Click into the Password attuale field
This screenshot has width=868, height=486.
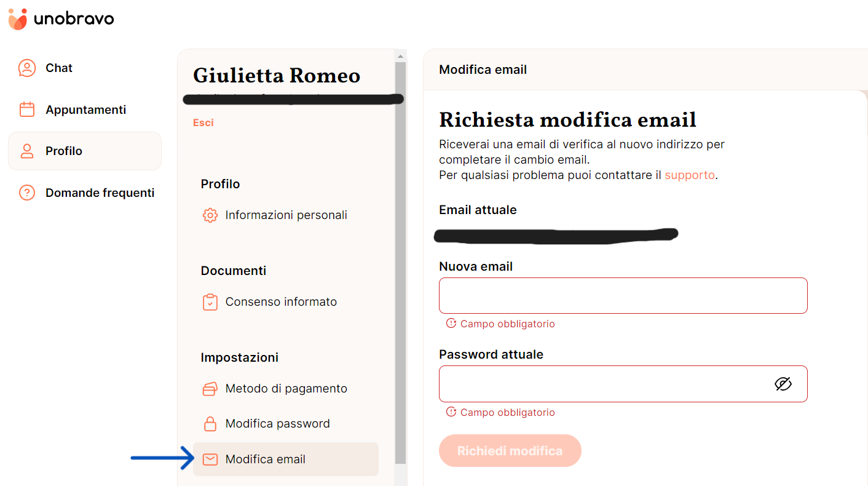pyautogui.click(x=606, y=384)
